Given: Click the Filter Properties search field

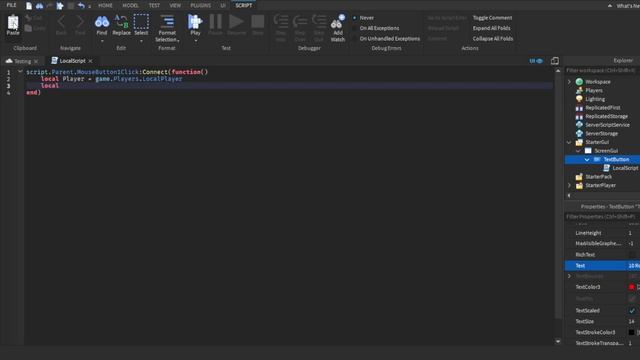Looking at the screenshot, I should pos(602,216).
